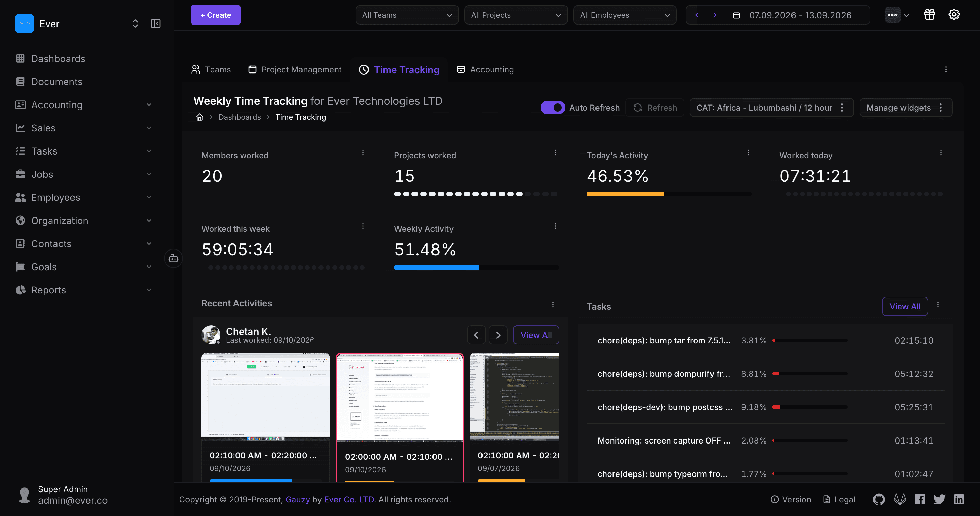The width and height of the screenshot is (980, 516).
Task: Click the Dashboards breadcrumb link
Action: (x=240, y=117)
